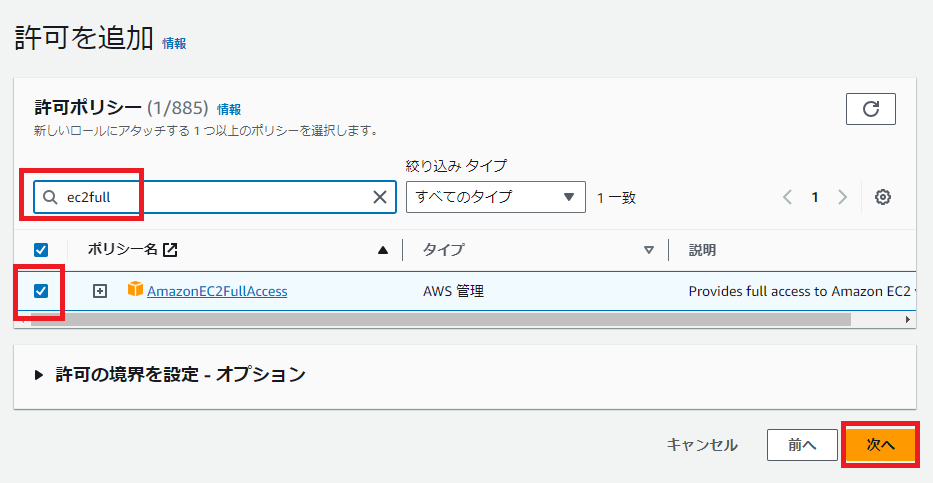This screenshot has width=933, height=483.
Task: Sort by タイプ column arrow
Action: (648, 250)
